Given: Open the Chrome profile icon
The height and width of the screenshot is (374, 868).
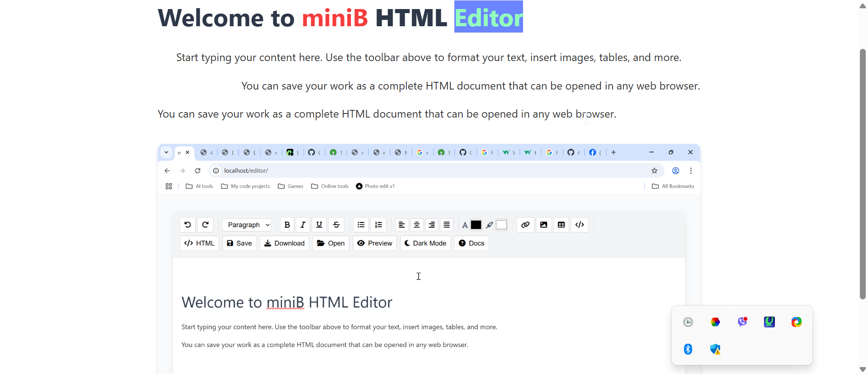Looking at the screenshot, I should coord(675,170).
